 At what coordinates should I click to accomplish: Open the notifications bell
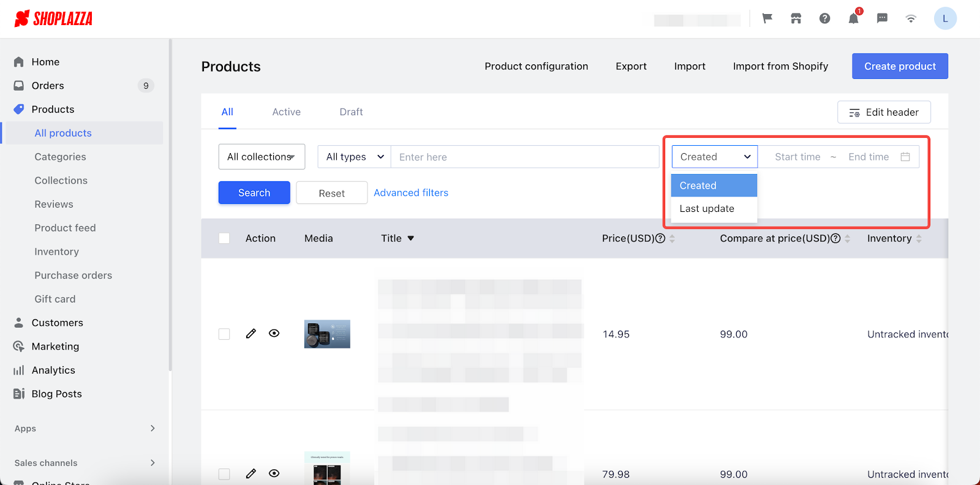point(853,18)
